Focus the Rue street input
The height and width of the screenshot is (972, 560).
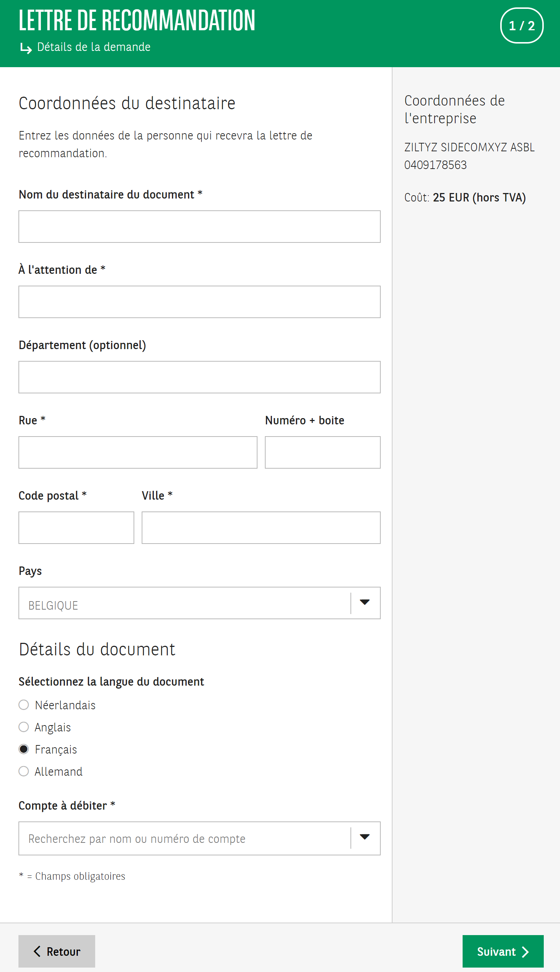pos(138,452)
